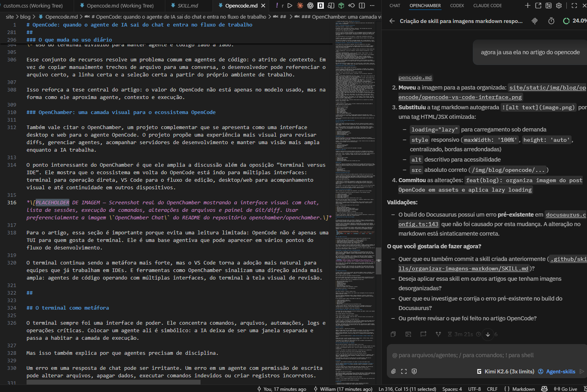The height and width of the screenshot is (392, 587).
Task: Click the OpenAI ChatGPT icon in editor toolbar
Action: 310,6
